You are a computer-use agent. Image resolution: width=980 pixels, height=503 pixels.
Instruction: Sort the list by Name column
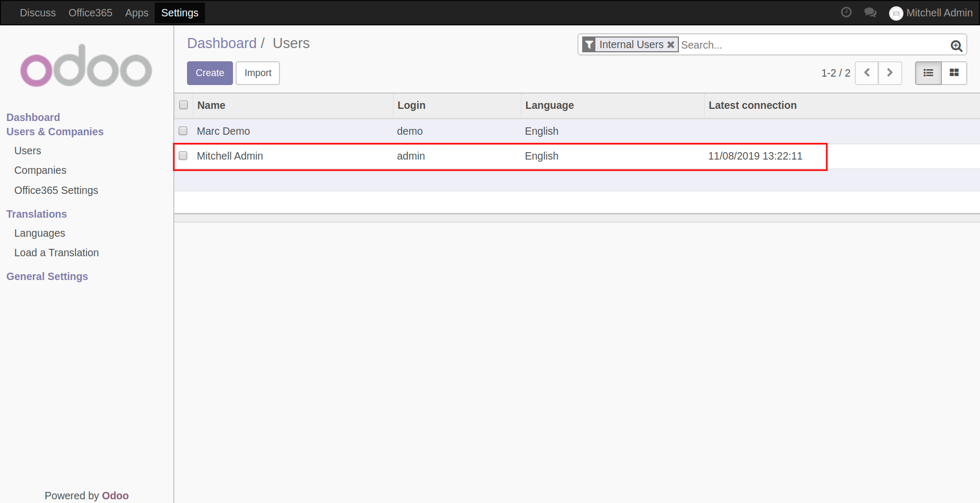tap(211, 105)
